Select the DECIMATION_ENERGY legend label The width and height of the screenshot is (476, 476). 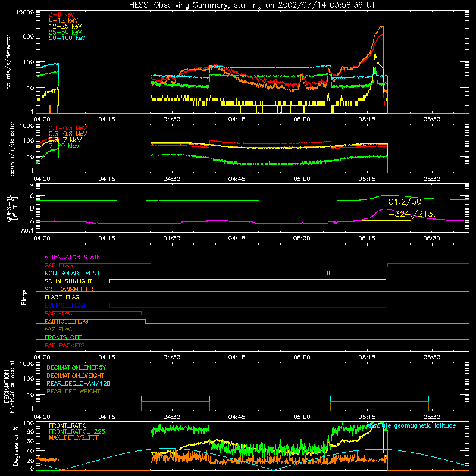76,368
